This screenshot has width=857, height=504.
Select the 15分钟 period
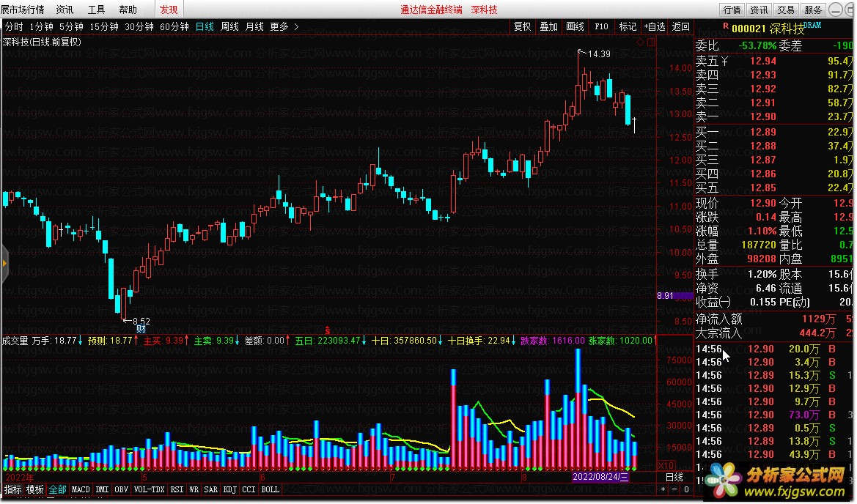pos(104,26)
